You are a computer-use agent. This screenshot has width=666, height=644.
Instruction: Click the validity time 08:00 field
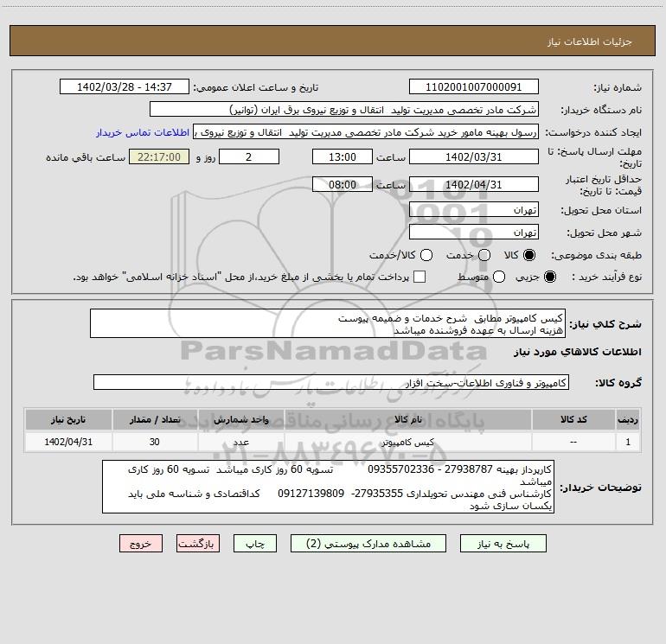tap(343, 185)
